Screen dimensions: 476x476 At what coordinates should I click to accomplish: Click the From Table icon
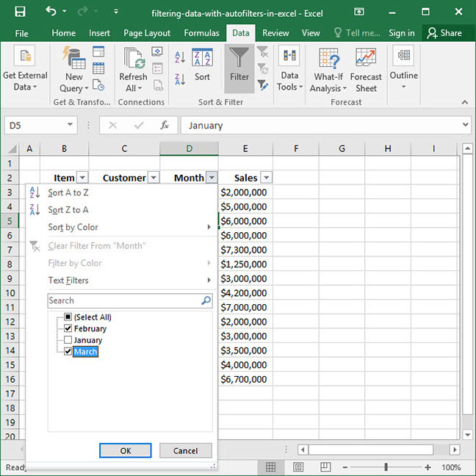[x=98, y=68]
